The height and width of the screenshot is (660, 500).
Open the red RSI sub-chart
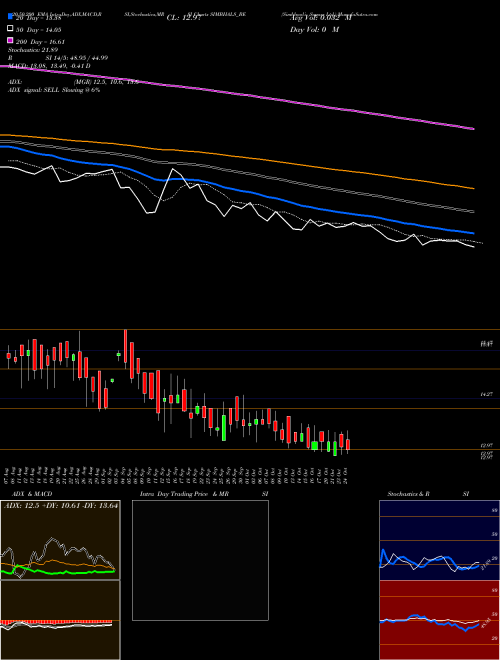(439, 620)
